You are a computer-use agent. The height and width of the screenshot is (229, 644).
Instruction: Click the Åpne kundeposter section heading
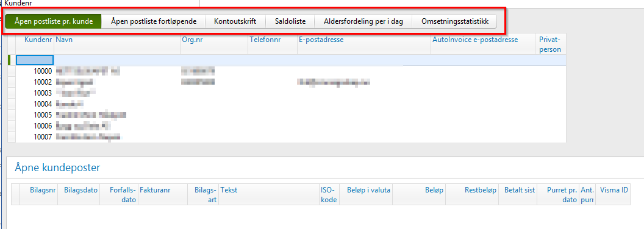point(57,167)
